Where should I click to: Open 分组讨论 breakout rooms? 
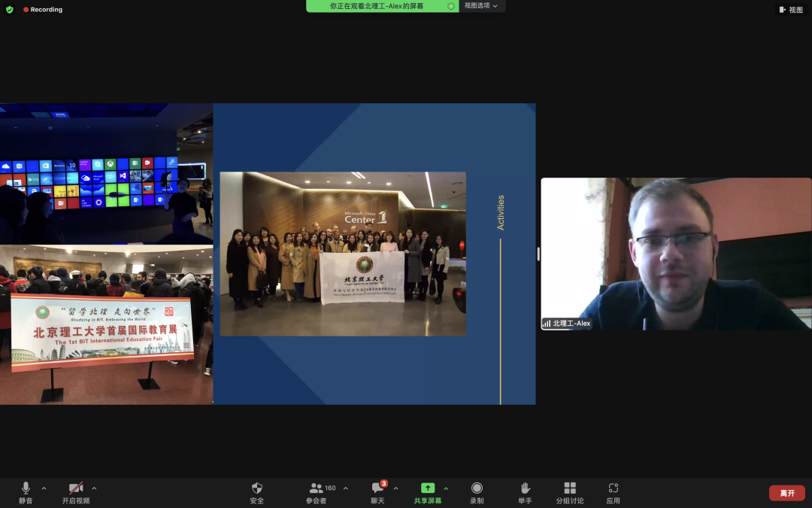pos(570,492)
